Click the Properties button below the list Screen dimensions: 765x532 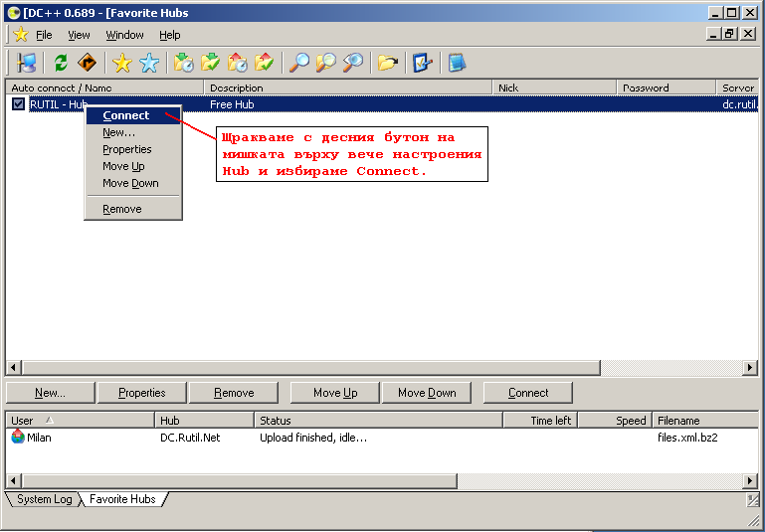point(142,393)
